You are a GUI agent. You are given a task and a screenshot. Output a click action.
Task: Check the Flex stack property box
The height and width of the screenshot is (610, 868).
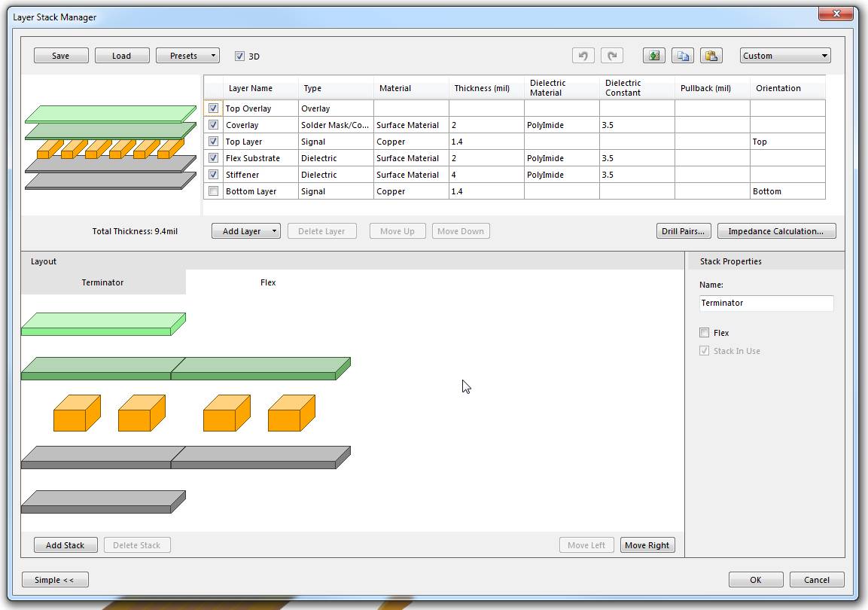705,333
